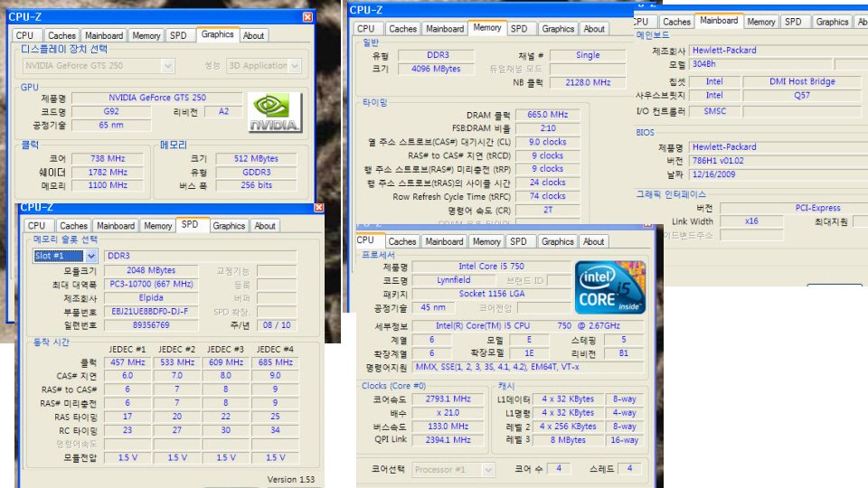Click the 1782 MHz shader clock value

(x=108, y=173)
